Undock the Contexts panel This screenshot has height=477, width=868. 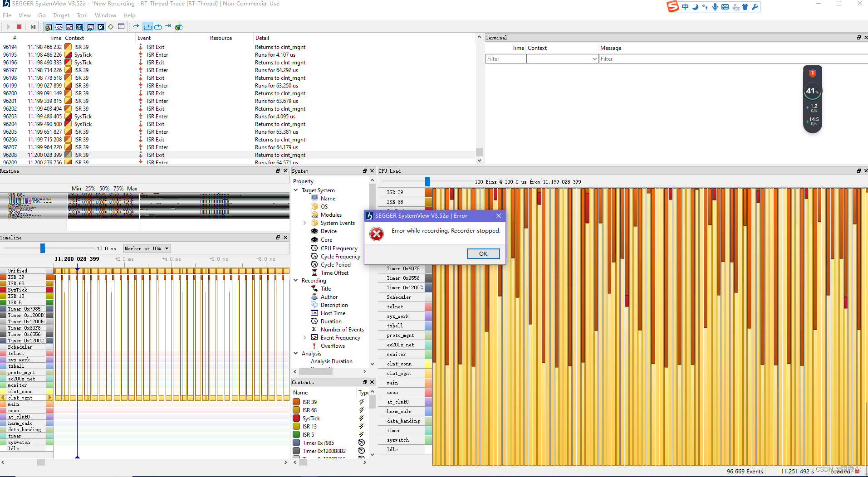(364, 382)
